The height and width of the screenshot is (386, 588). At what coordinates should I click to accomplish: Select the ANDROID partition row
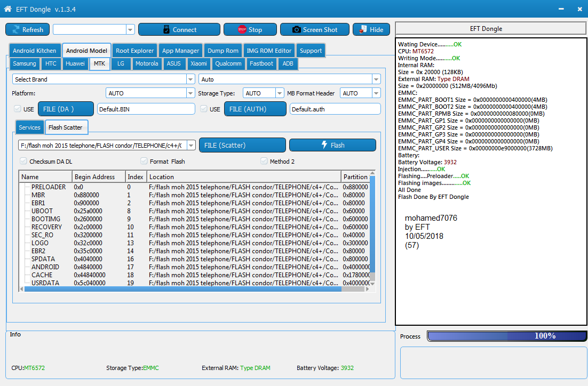pos(194,267)
